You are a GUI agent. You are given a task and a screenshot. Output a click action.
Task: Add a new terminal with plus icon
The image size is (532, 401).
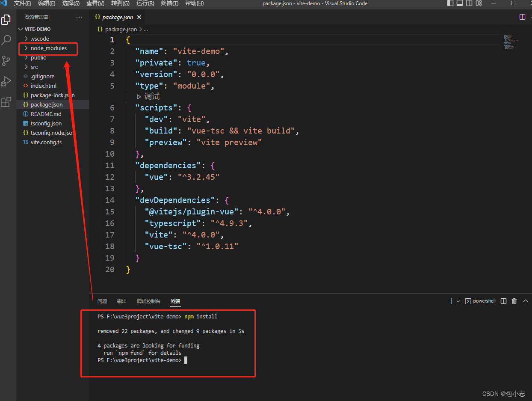click(451, 301)
